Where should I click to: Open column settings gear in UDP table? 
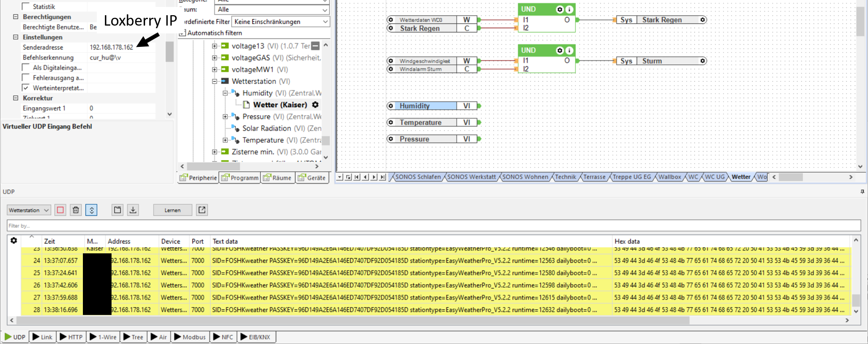tap(14, 240)
